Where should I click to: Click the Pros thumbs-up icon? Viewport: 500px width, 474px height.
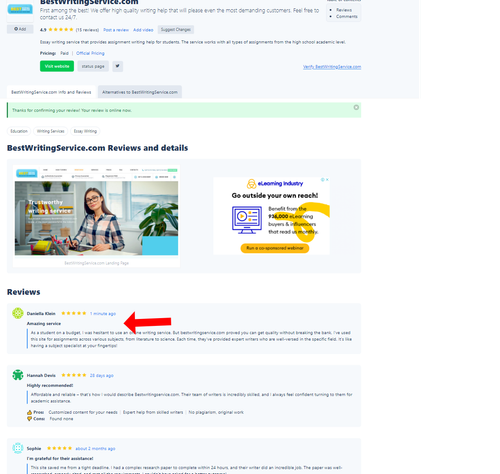pos(29,412)
